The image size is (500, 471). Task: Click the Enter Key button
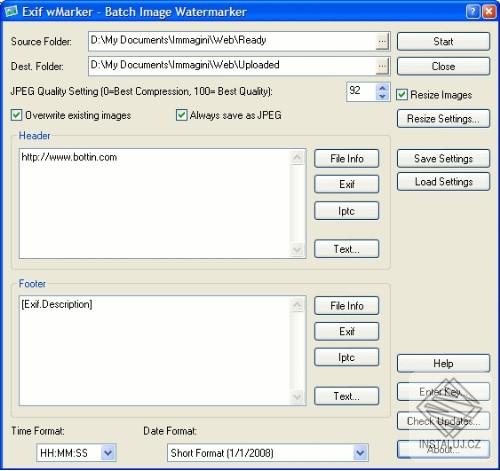[x=443, y=392]
